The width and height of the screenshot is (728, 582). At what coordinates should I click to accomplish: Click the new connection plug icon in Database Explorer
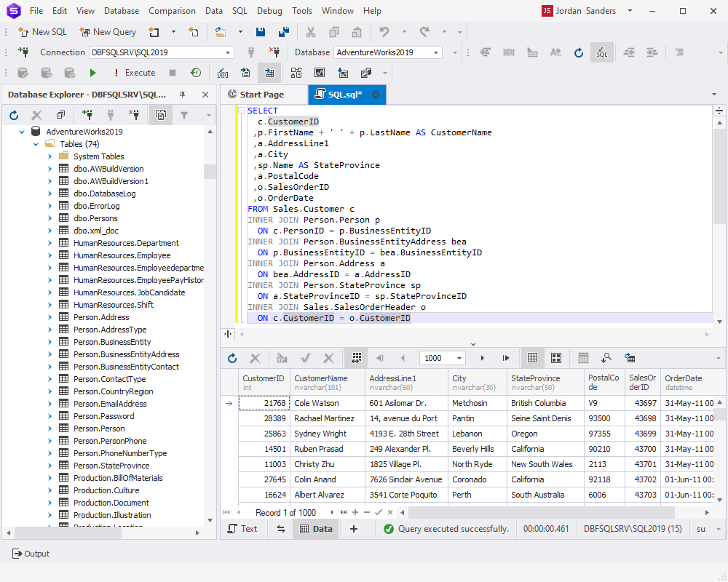[87, 115]
